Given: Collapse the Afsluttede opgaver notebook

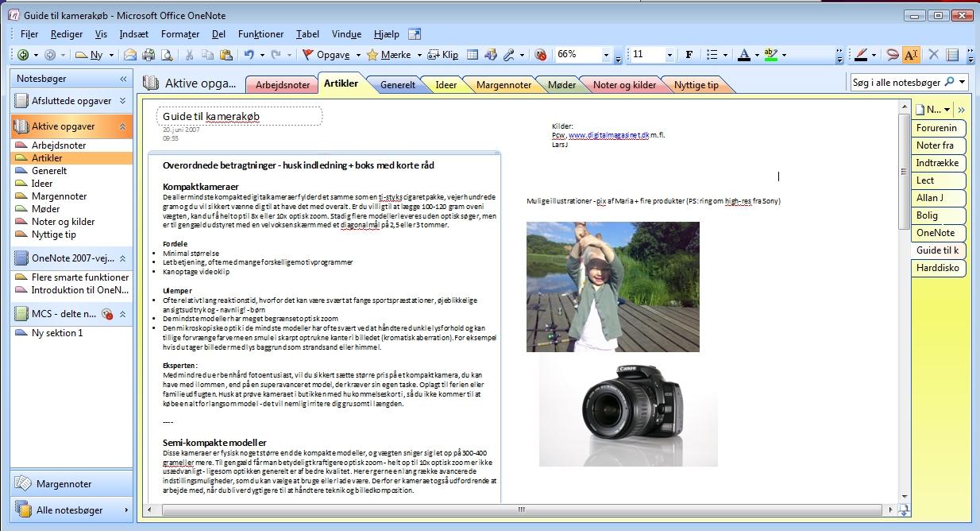Looking at the screenshot, I should [x=124, y=101].
